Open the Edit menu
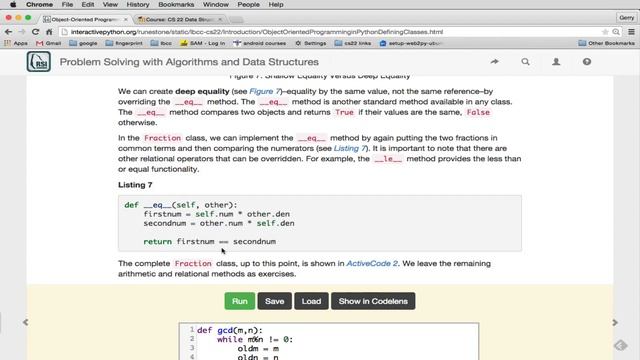Viewport: 640px width, 360px height. [87, 4]
